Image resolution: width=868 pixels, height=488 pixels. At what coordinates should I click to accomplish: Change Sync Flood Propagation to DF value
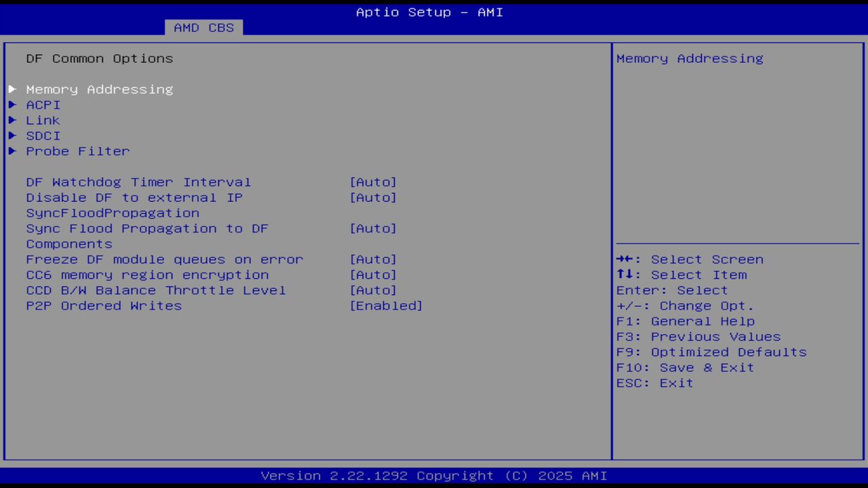(x=373, y=229)
